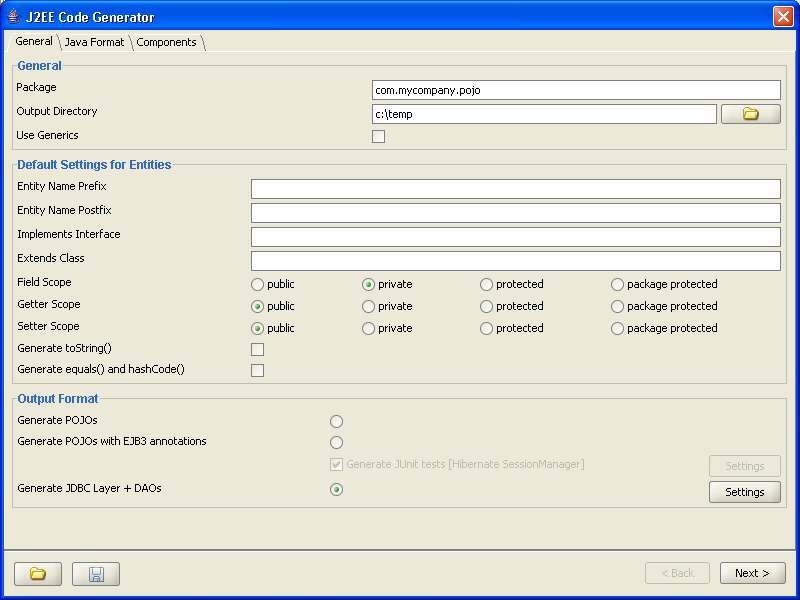Open the Java Format tab

click(94, 42)
